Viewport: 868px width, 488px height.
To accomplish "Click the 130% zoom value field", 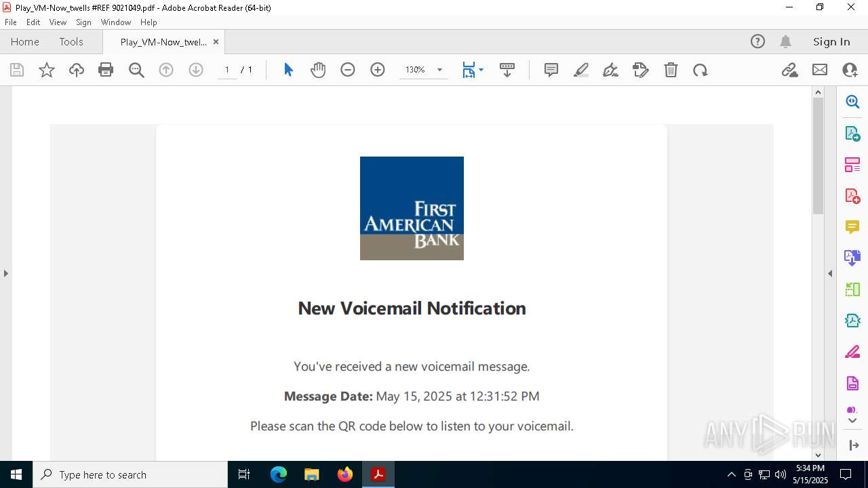I will [x=415, y=70].
